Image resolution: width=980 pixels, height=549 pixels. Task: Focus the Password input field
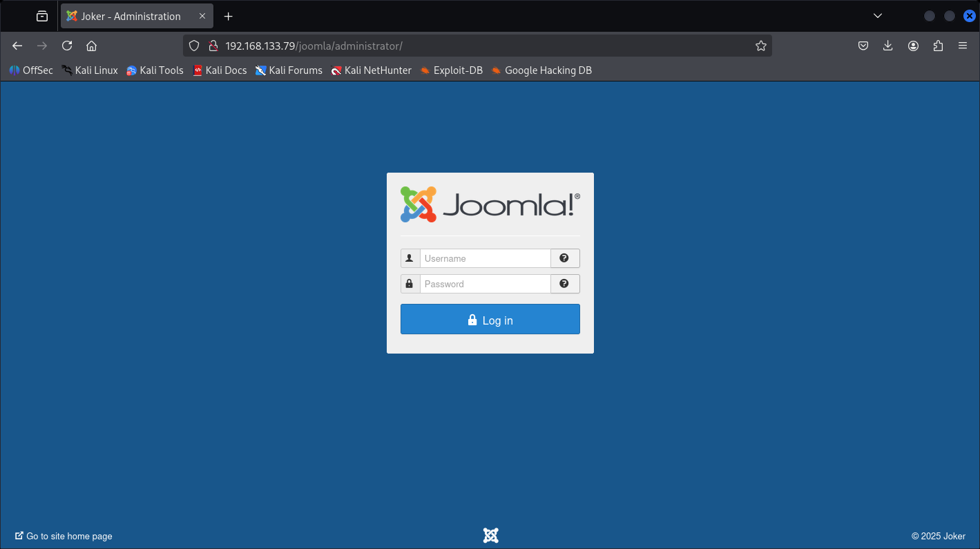click(x=485, y=284)
